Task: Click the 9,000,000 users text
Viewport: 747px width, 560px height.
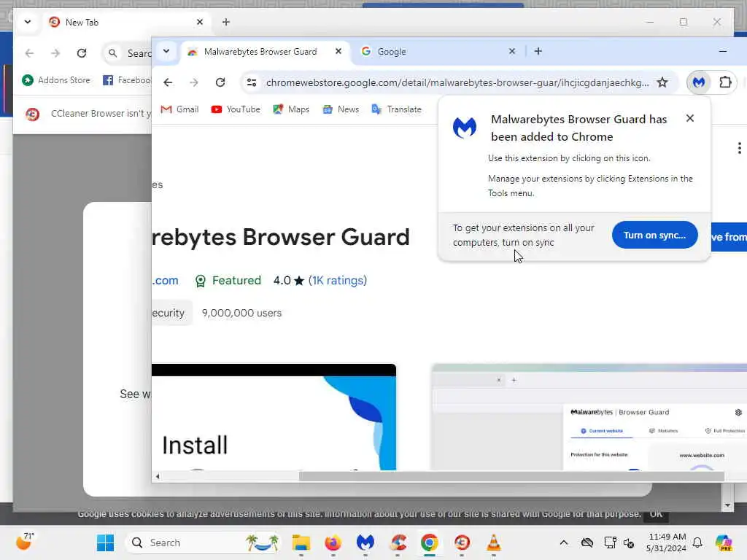Action: tap(241, 313)
